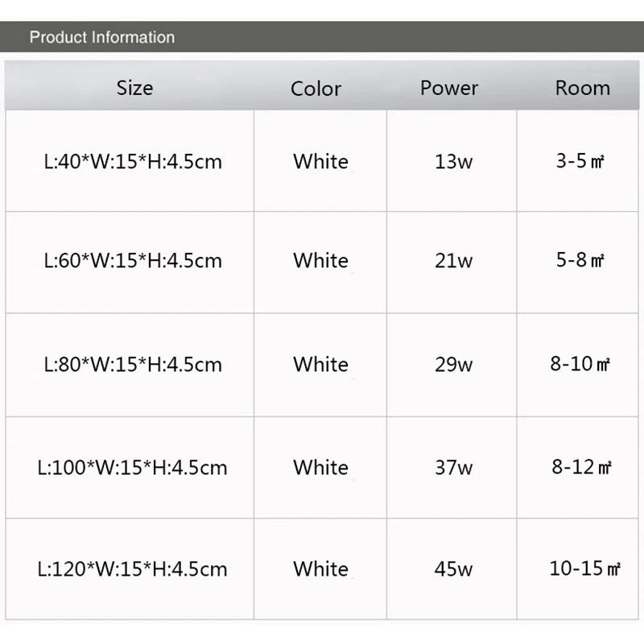Click the Room column header
Image resolution: width=644 pixels, height=644 pixels.
(x=582, y=88)
